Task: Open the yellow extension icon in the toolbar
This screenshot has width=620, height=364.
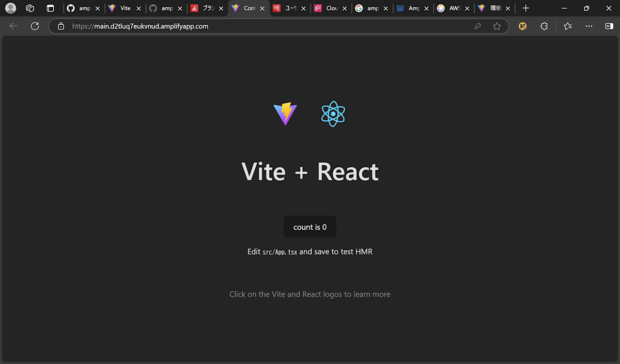Action: [x=522, y=26]
